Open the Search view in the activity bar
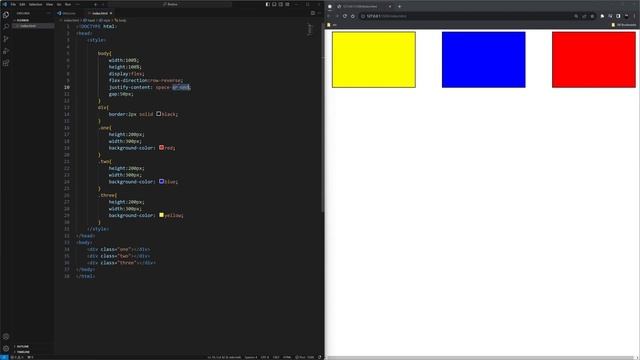This screenshot has height=360, width=640. [x=6, y=27]
